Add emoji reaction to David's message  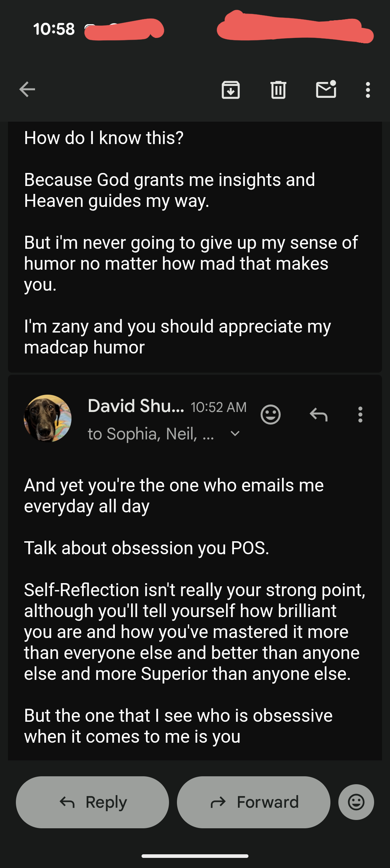click(x=270, y=415)
